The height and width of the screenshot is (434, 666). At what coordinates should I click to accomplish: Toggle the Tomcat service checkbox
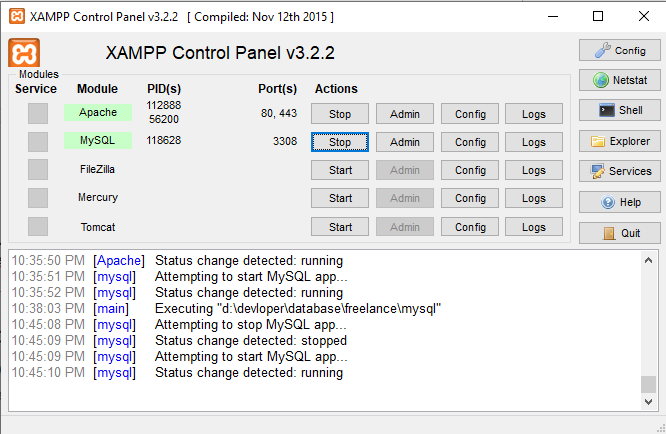click(x=38, y=227)
